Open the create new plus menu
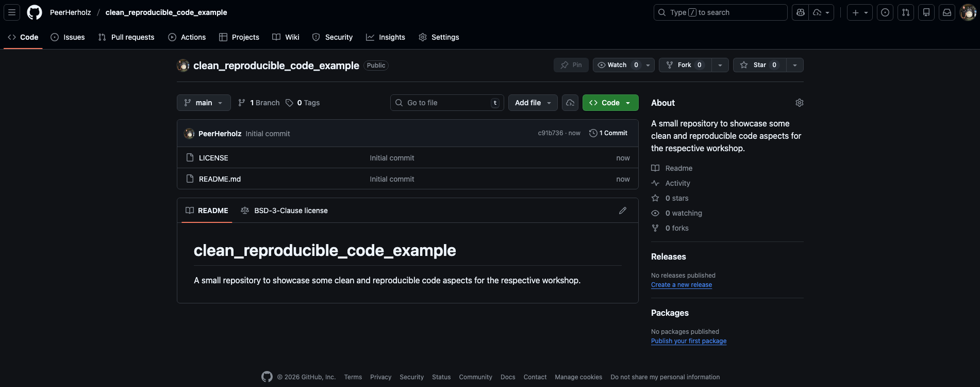This screenshot has height=387, width=980. [860, 12]
